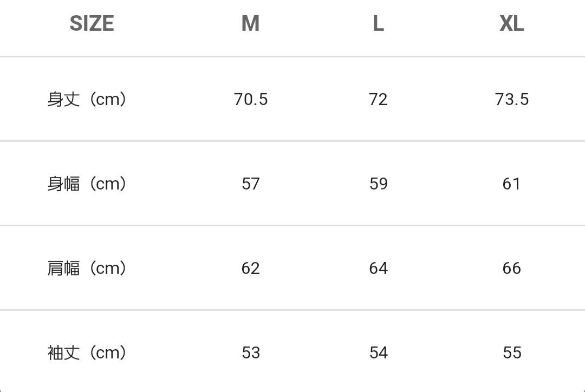Click the 57 body width value

pos(251,184)
